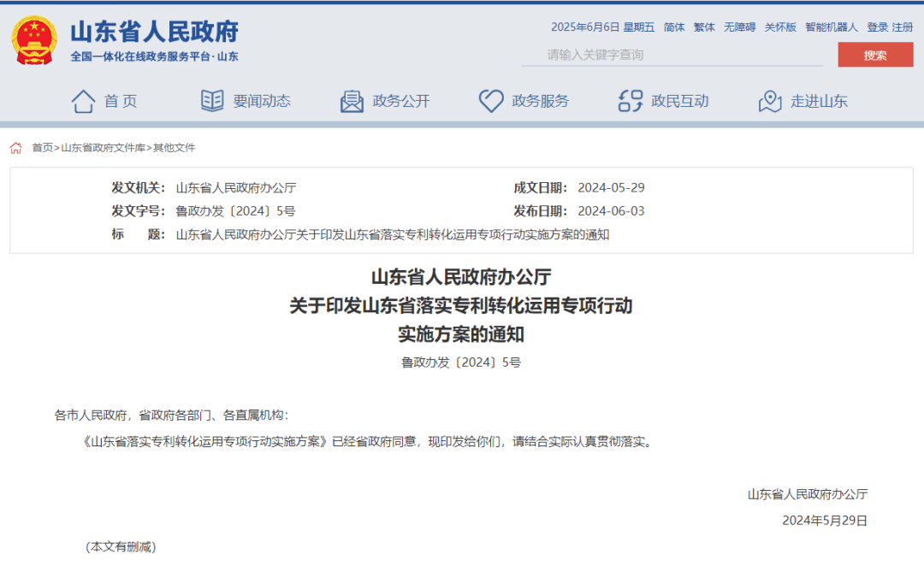Open the 政务公开 navigation menu

(400, 101)
